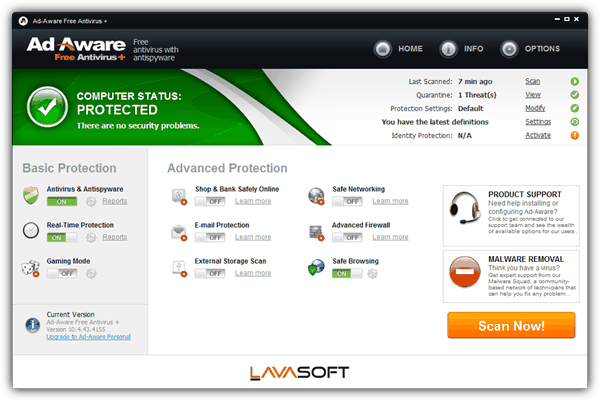Open the Options gear icon button

(509, 49)
